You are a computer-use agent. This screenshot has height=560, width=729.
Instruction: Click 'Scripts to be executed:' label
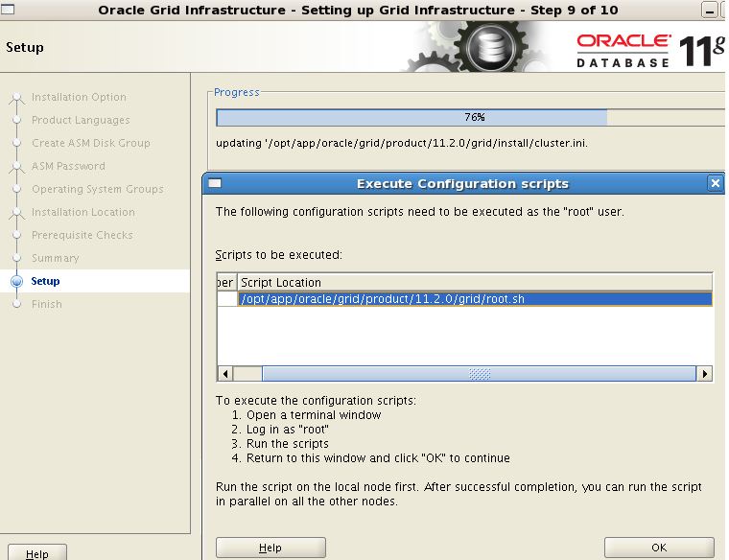tap(278, 255)
